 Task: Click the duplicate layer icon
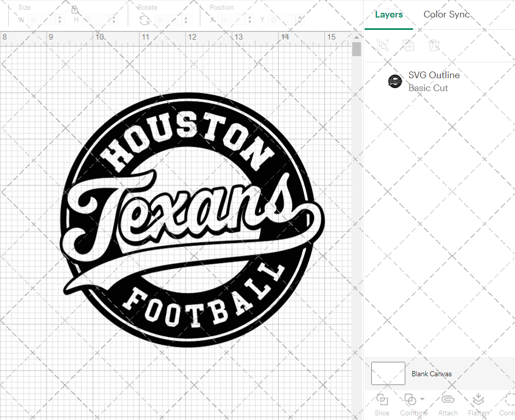coord(409,45)
